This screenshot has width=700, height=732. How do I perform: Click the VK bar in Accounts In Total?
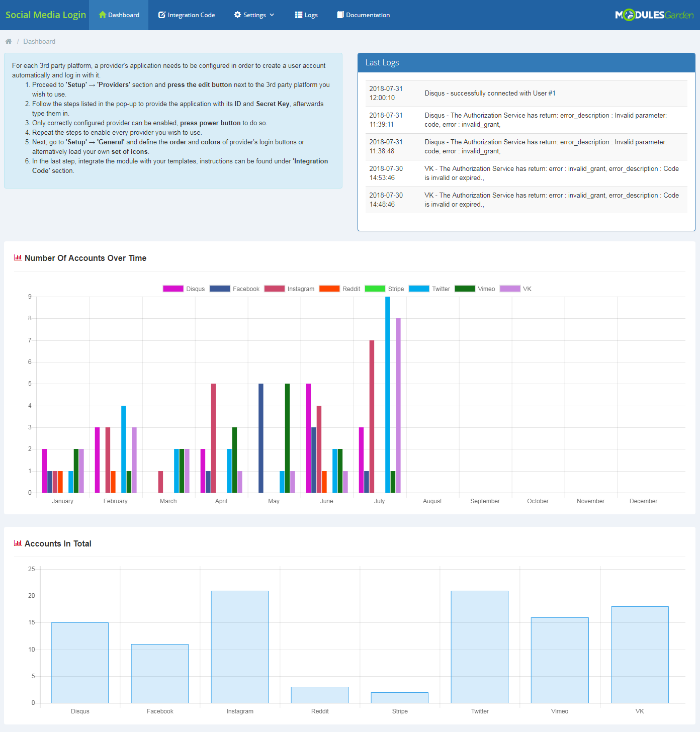click(640, 655)
